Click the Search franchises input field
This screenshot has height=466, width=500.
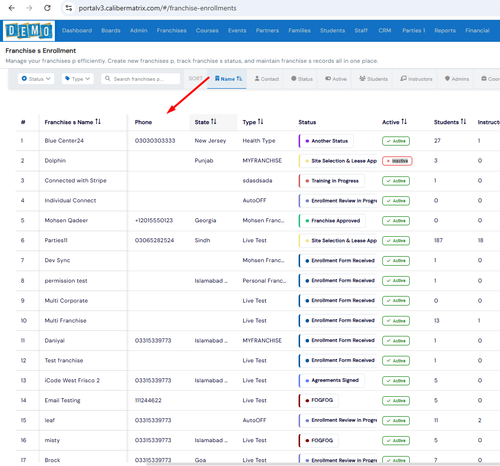pyautogui.click(x=141, y=79)
